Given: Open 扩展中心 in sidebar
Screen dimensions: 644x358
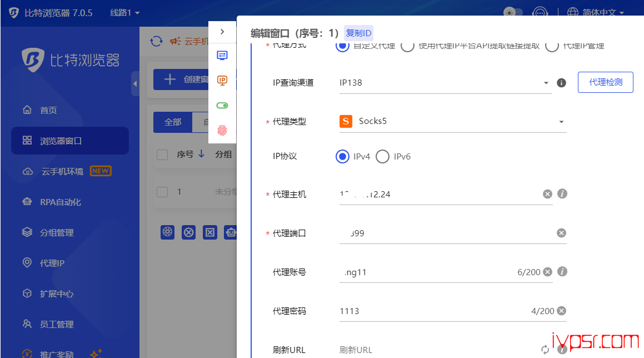Looking at the screenshot, I should [x=57, y=294].
